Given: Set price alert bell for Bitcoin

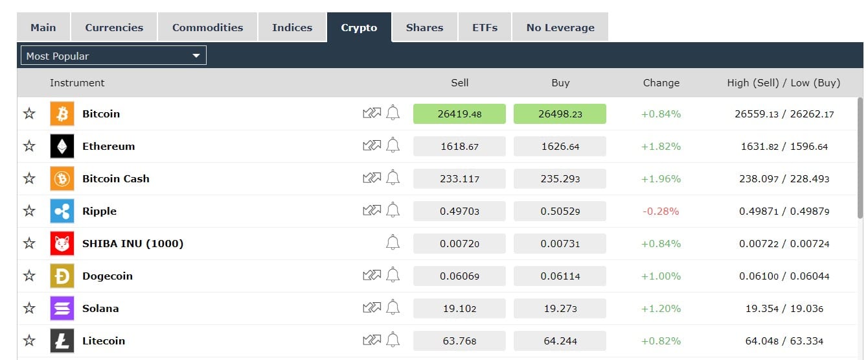Looking at the screenshot, I should coord(393,114).
